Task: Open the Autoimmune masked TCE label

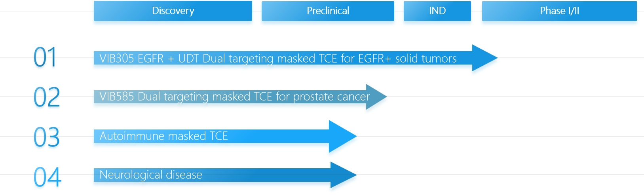Action: [x=163, y=136]
